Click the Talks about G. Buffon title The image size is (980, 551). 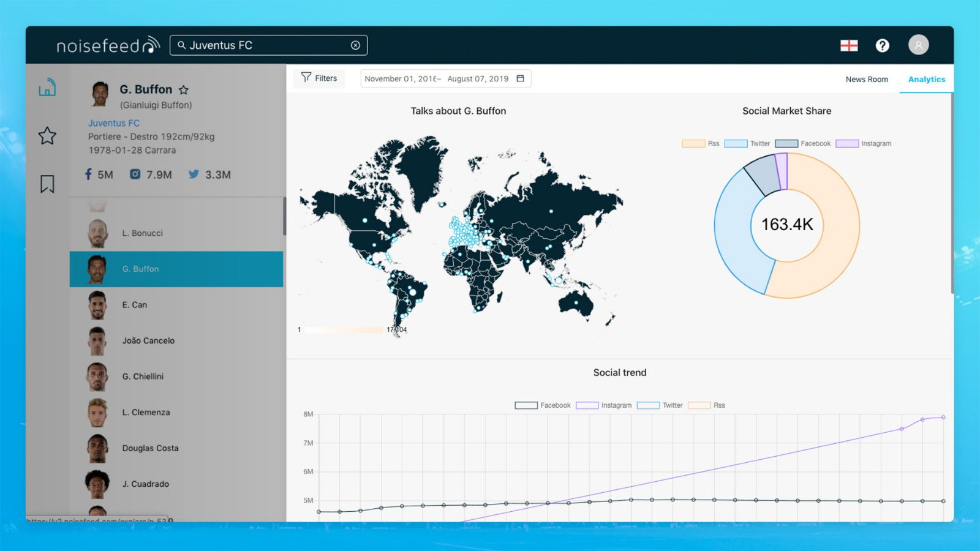tap(458, 111)
